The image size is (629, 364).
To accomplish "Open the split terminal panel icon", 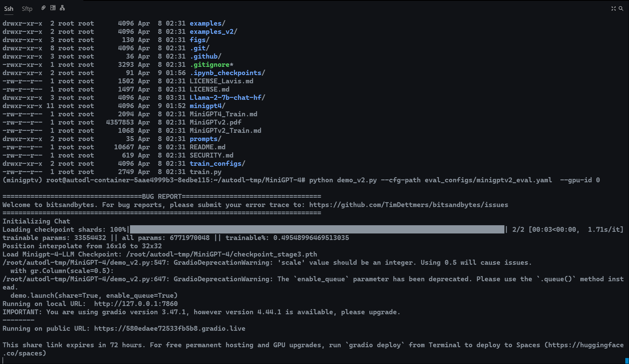I will (53, 8).
